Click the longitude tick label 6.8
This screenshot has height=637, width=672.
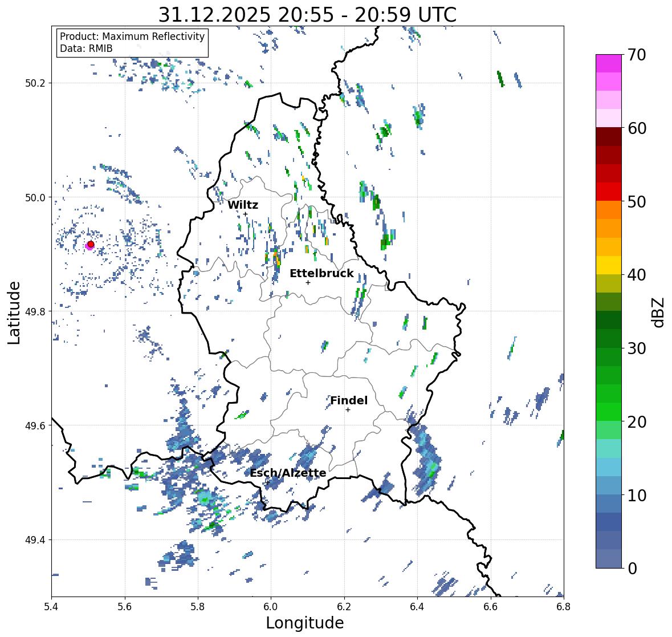click(x=564, y=606)
